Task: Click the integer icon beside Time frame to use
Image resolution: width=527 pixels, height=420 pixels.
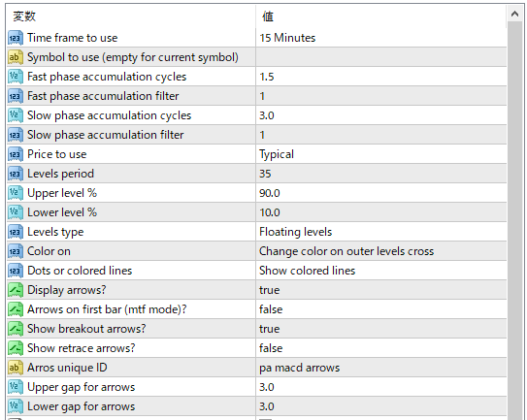Action: click(16, 38)
